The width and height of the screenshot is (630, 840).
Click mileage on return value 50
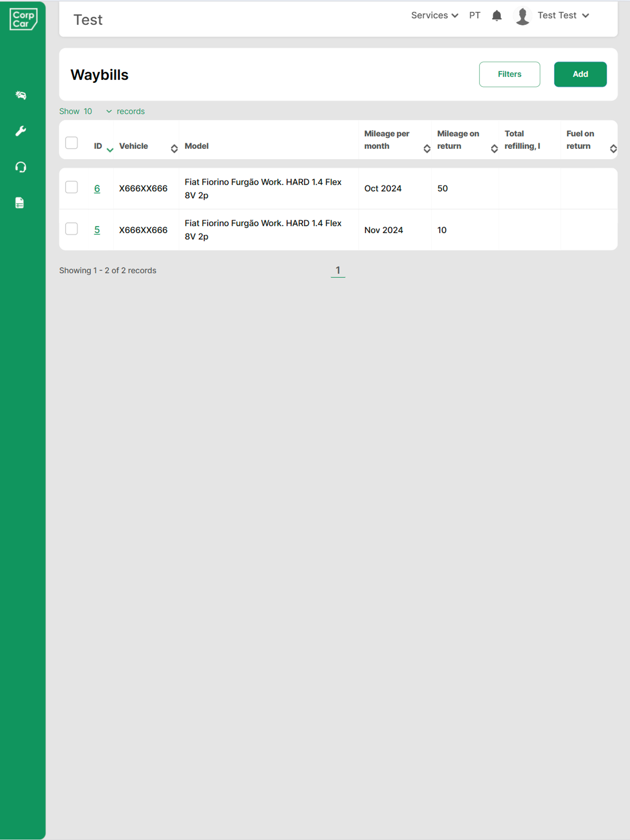click(x=442, y=188)
